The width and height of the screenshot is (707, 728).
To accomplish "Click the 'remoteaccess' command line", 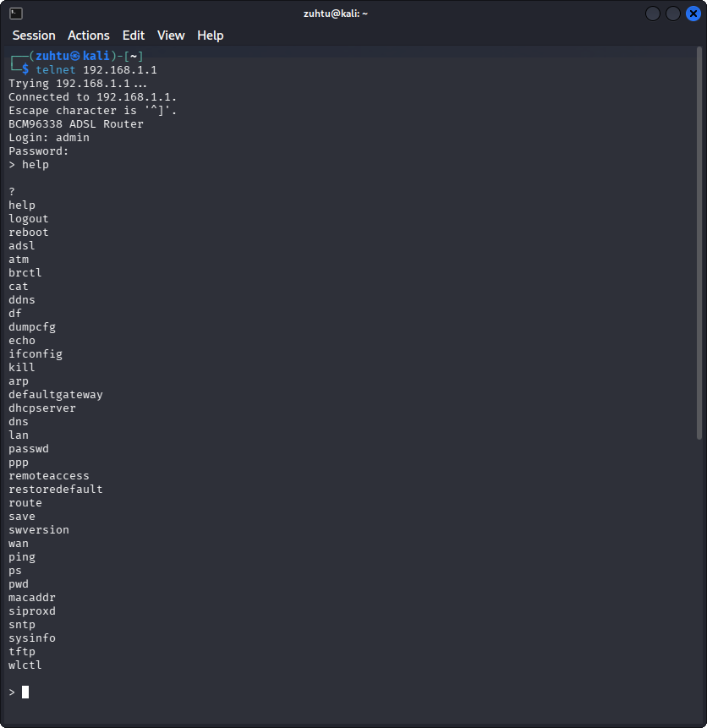I will (x=49, y=476).
